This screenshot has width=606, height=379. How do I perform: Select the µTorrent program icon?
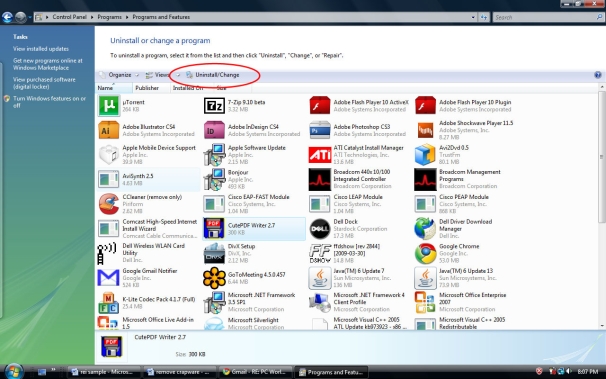(109, 105)
